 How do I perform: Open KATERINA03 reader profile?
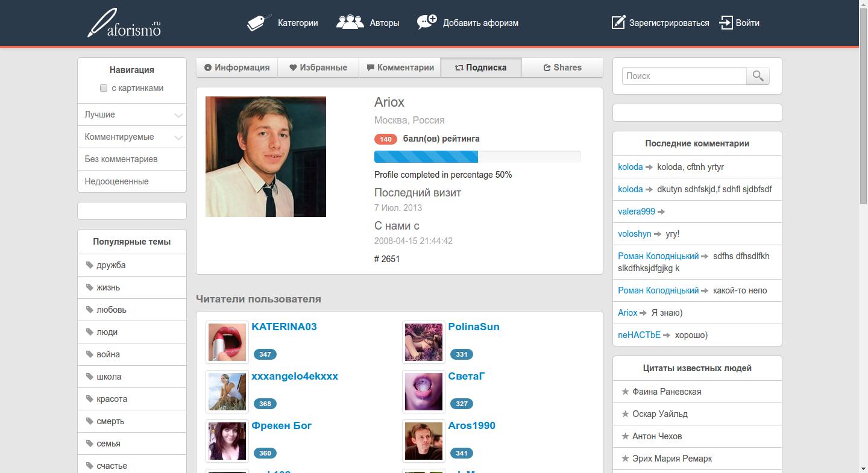click(284, 327)
